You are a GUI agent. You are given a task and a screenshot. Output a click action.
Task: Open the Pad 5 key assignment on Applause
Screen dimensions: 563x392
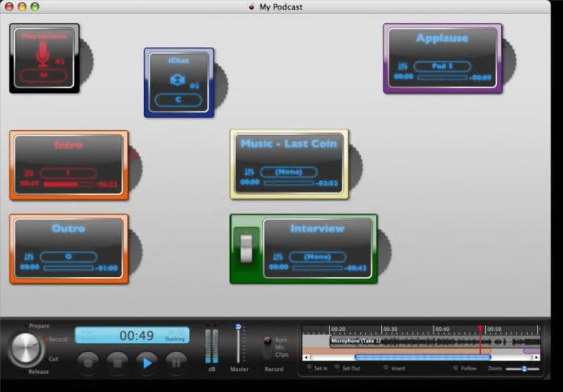pos(442,66)
